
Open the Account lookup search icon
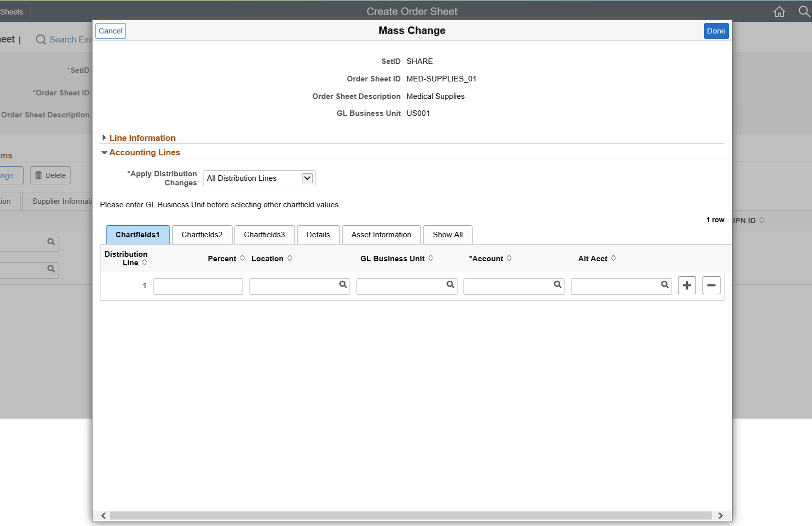tap(557, 285)
